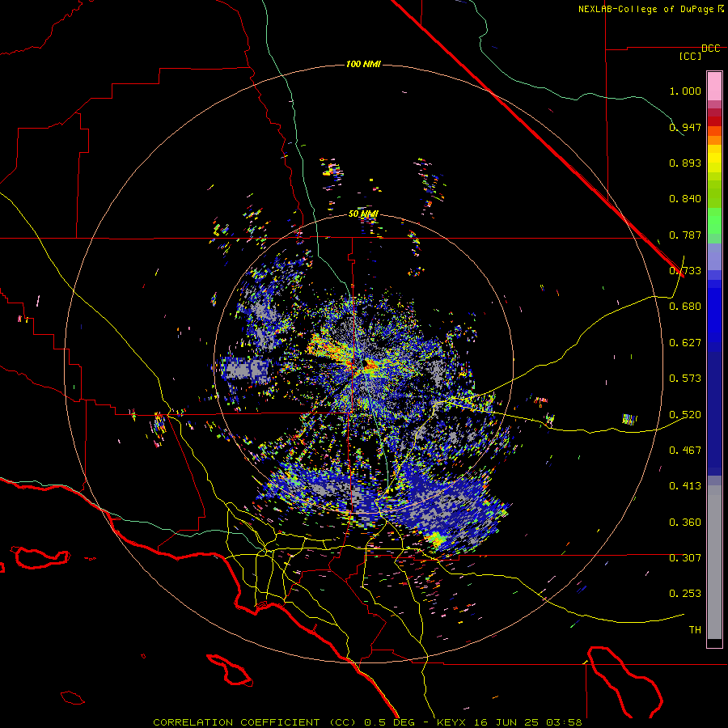Viewport: 728px width, 728px height.
Task: Click the 0.733 scale value
Action: tap(685, 271)
